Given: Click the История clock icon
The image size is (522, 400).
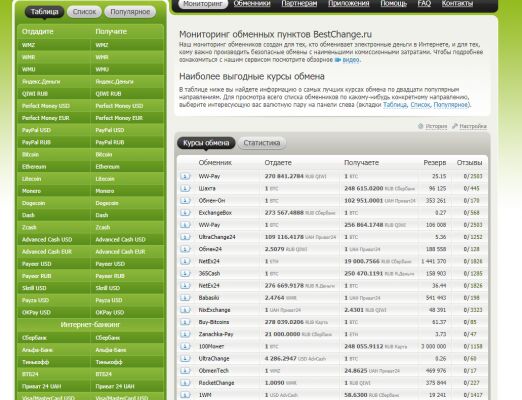Looking at the screenshot, I should [x=420, y=126].
